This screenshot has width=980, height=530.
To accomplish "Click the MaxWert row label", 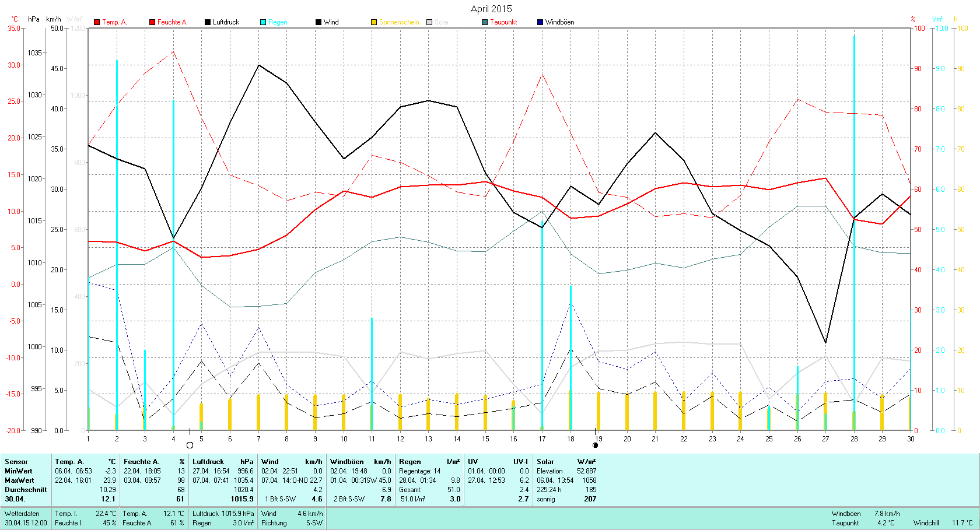I will click(x=19, y=480).
